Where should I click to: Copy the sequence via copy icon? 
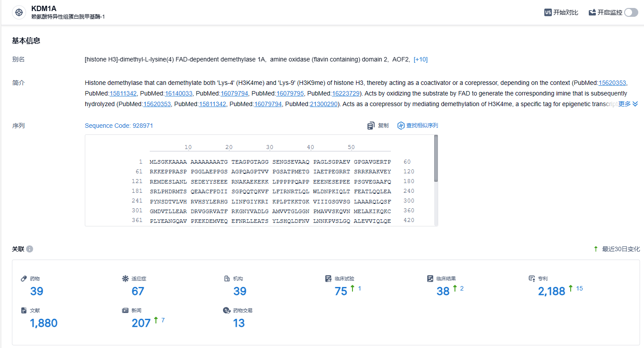pyautogui.click(x=371, y=126)
